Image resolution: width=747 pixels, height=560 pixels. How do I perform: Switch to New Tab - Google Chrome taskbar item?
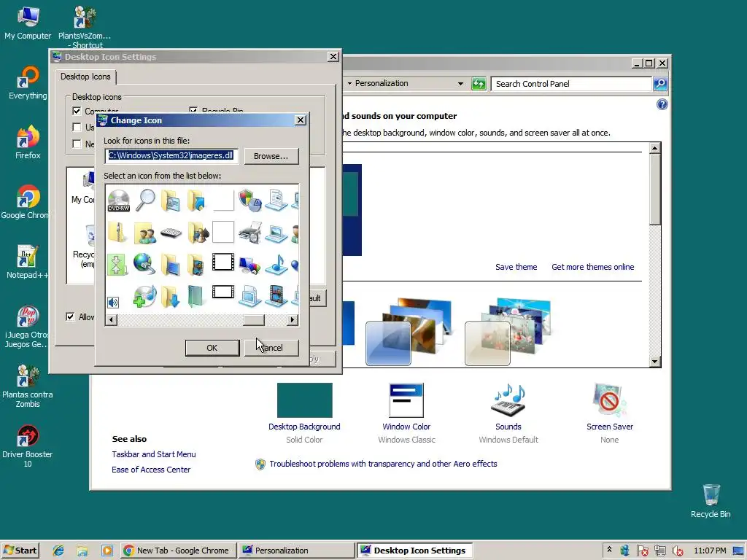click(x=177, y=551)
